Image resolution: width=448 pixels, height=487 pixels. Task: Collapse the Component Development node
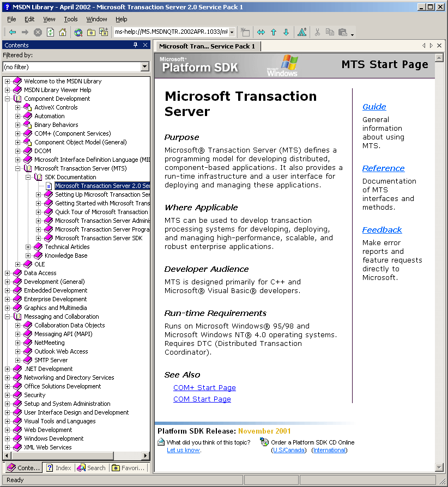coord(8,99)
